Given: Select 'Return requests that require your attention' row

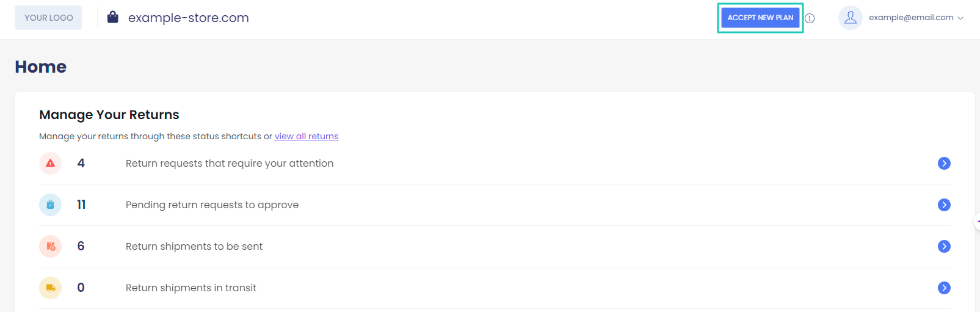Looking at the screenshot, I should click(230, 163).
